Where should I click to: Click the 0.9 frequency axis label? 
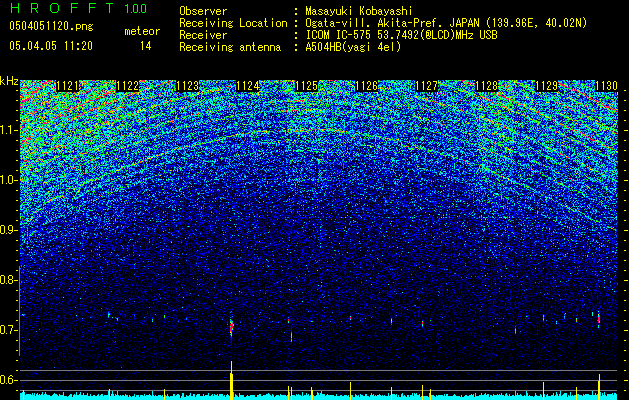(8, 230)
